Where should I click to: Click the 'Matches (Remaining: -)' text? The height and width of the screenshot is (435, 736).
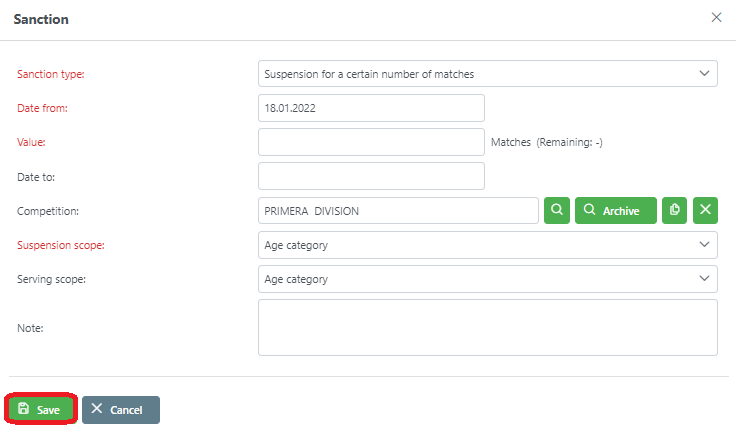tap(546, 143)
